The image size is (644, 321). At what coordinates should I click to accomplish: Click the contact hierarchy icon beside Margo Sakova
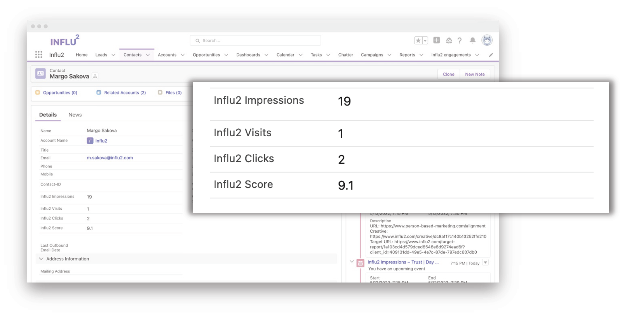(95, 76)
